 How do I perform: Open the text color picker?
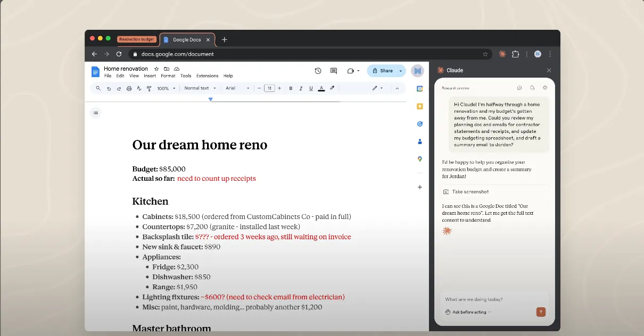[x=321, y=88]
